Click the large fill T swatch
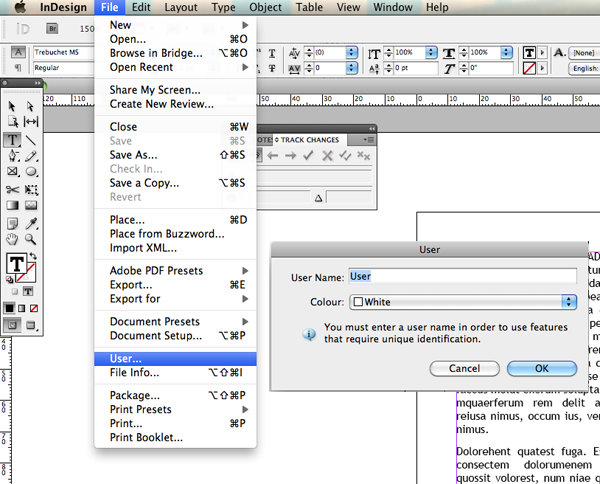The height and width of the screenshot is (484, 600). pos(16,264)
